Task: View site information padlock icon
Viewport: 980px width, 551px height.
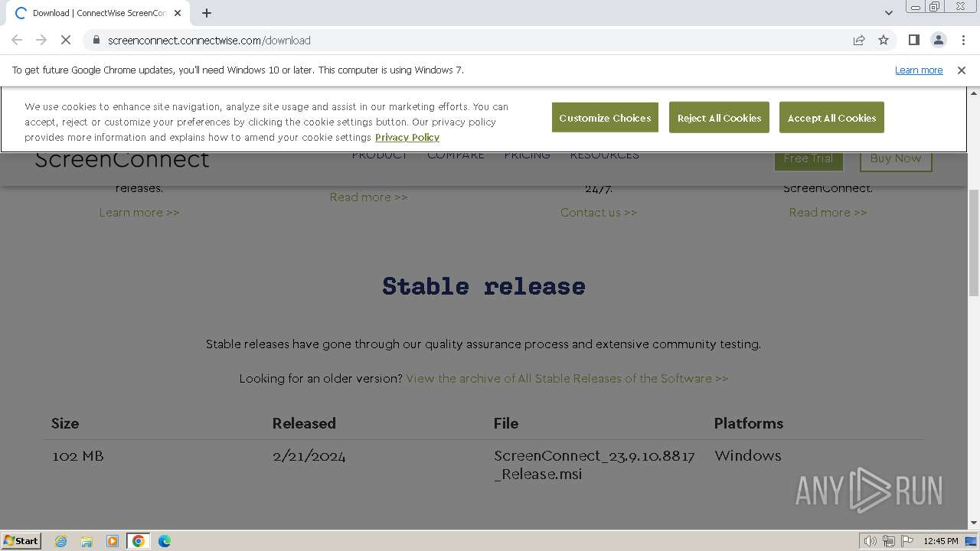Action: click(x=96, y=41)
